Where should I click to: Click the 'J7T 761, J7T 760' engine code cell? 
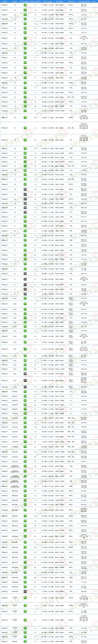(x=84, y=587)
